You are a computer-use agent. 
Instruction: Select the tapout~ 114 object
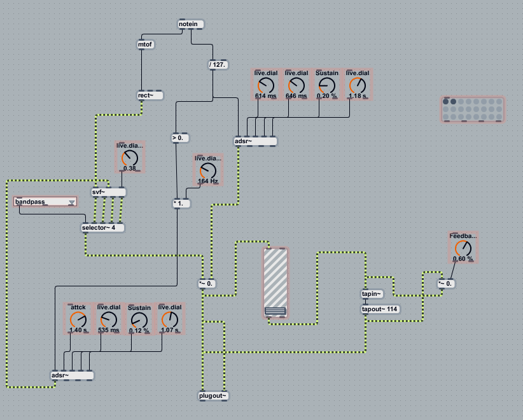[380, 309]
